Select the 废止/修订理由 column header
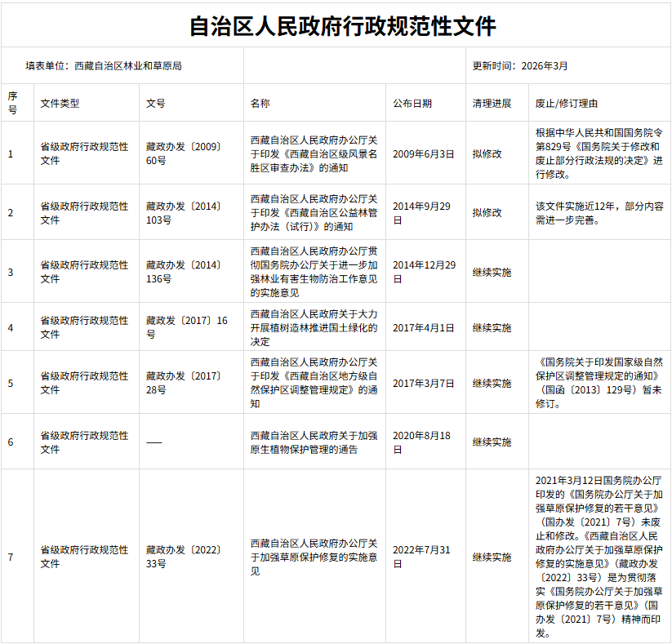 [x=567, y=104]
